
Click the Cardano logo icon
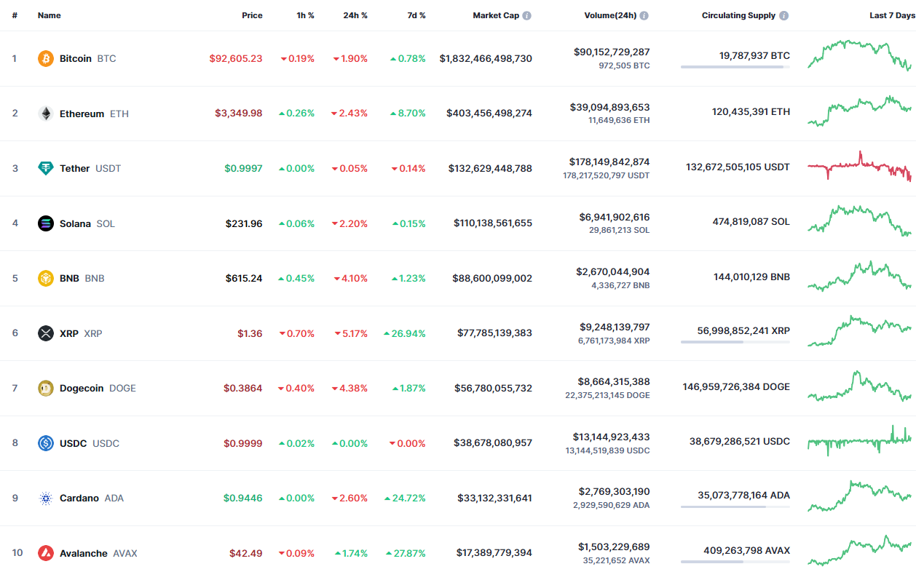46,498
